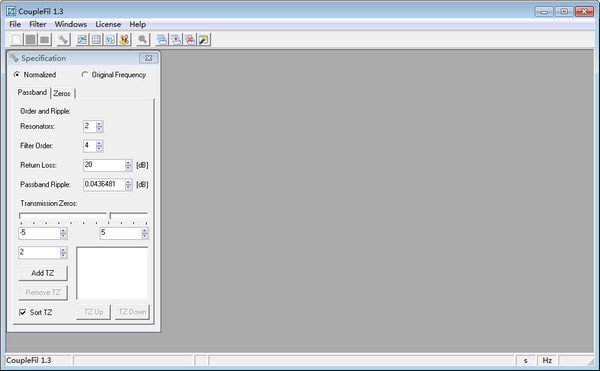The height and width of the screenshot is (371, 600).
Task: Click the Remove TZ button
Action: click(x=43, y=293)
